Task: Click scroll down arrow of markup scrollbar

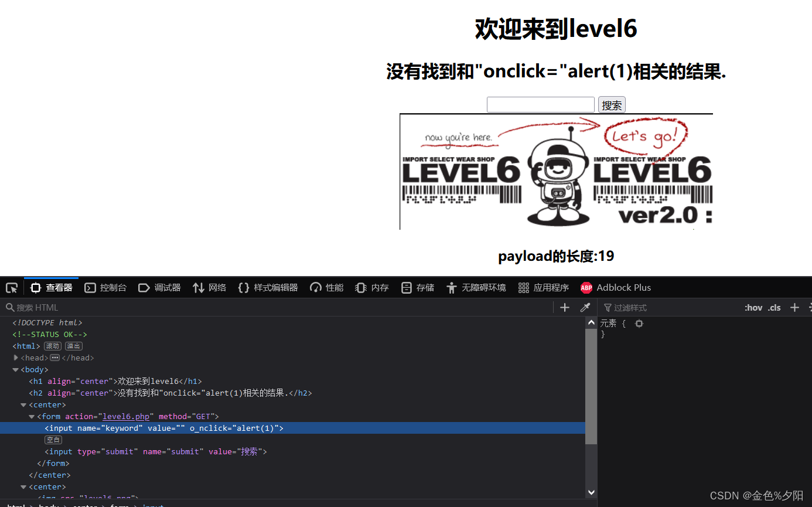Action: 591,492
